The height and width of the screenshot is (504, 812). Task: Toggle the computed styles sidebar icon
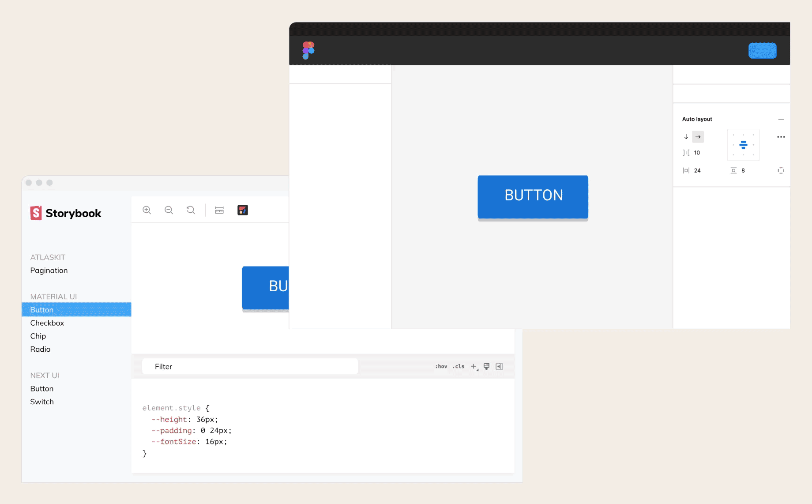(500, 366)
